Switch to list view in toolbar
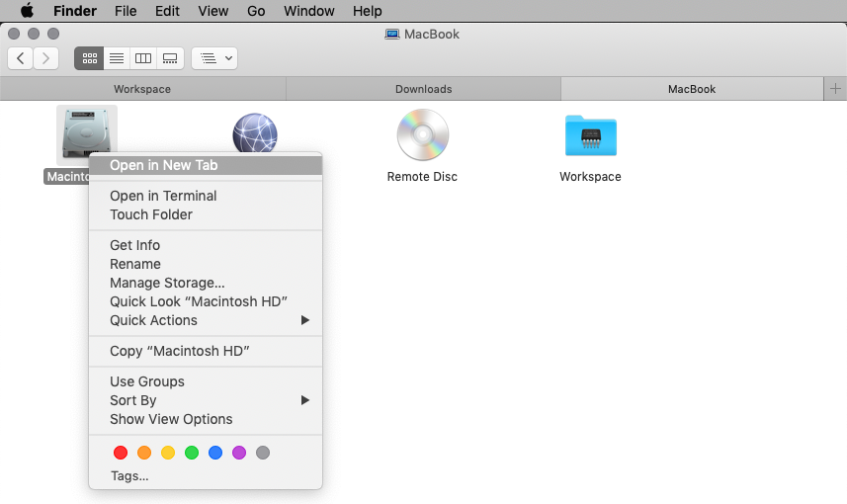This screenshot has height=504, width=847. tap(117, 58)
